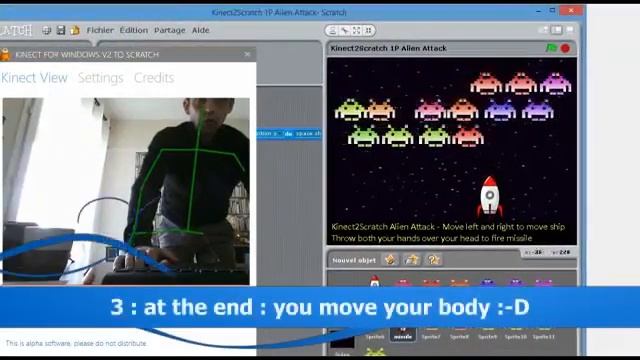Select Sprite9 in the sprite list
The width and height of the screenshot is (640, 360).
(487, 334)
